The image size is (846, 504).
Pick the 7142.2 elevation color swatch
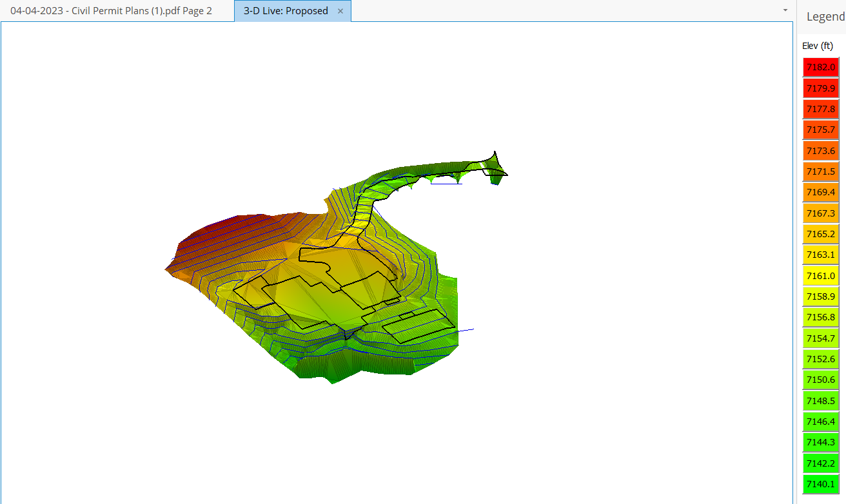[x=820, y=463]
